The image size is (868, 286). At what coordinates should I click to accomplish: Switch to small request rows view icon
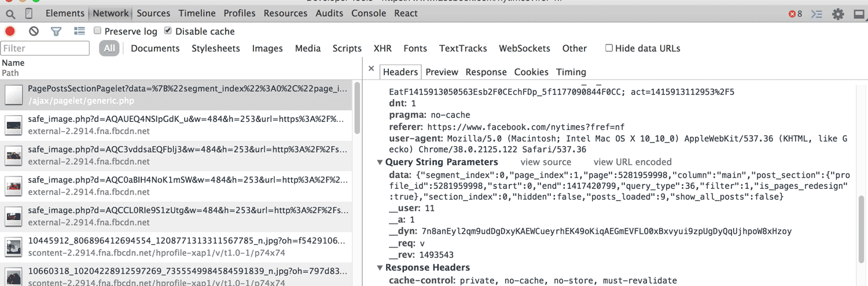click(79, 31)
